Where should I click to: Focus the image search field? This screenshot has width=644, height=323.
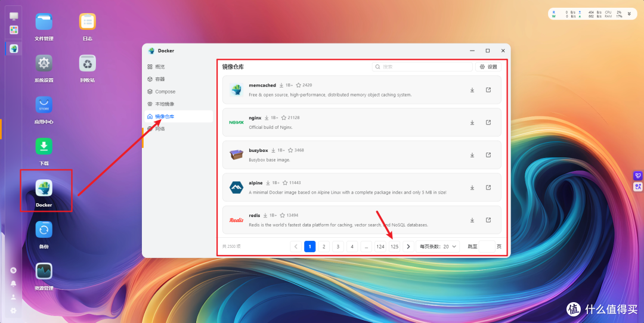point(422,67)
